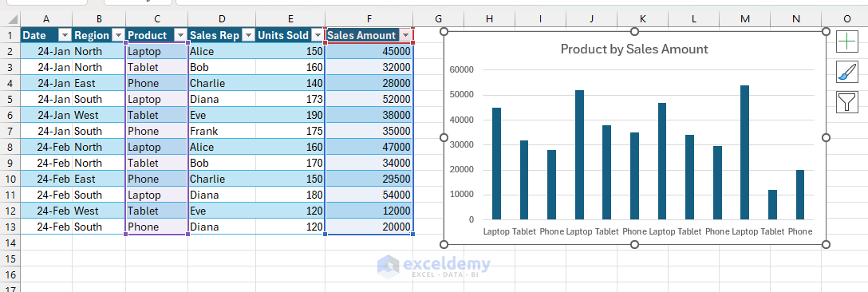This screenshot has width=868, height=292.
Task: Click the last Phone bar in chart
Action: [800, 195]
